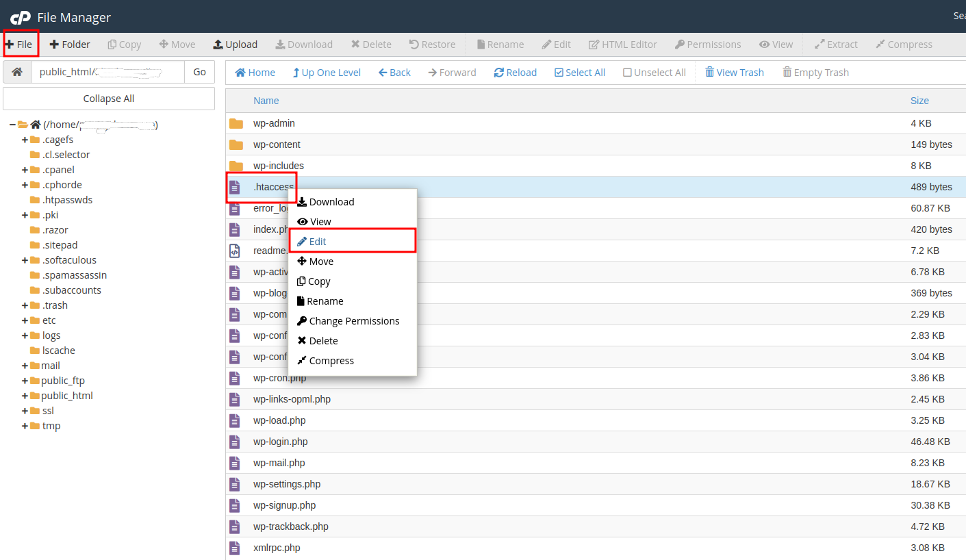Click Empty Trash
This screenshot has width=966, height=560.
[x=816, y=73]
